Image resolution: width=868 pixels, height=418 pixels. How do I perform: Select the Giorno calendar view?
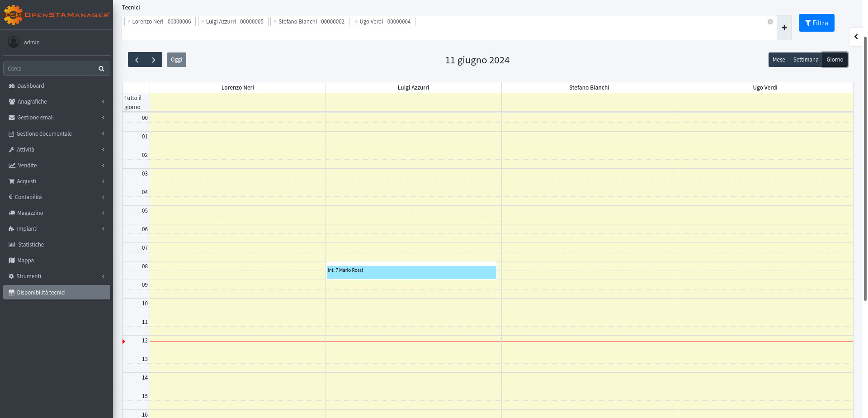[x=835, y=60]
